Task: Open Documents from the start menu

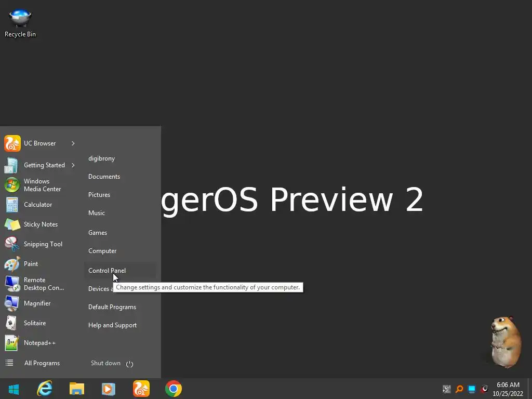Action: tap(104, 177)
